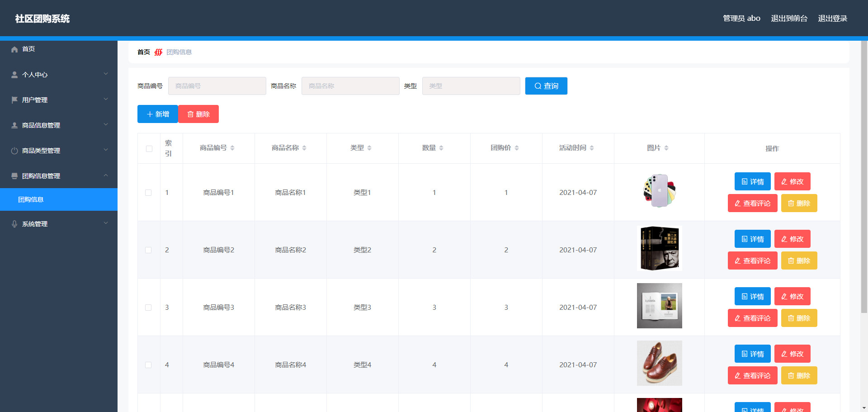Expand 系统管理 menu chevron
The width and height of the screenshot is (868, 412).
pyautogui.click(x=106, y=223)
